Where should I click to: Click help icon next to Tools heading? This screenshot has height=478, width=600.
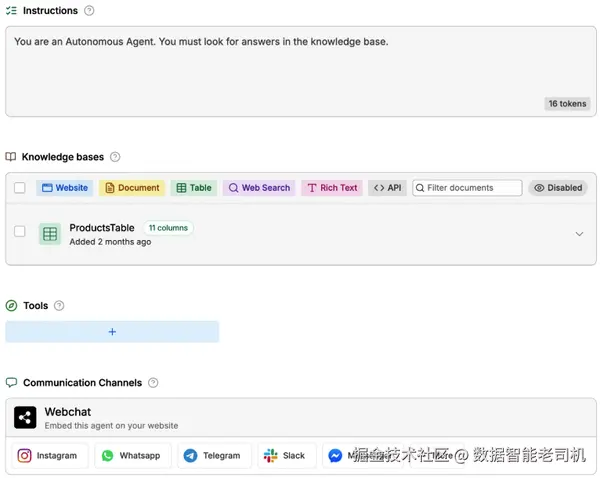click(59, 305)
